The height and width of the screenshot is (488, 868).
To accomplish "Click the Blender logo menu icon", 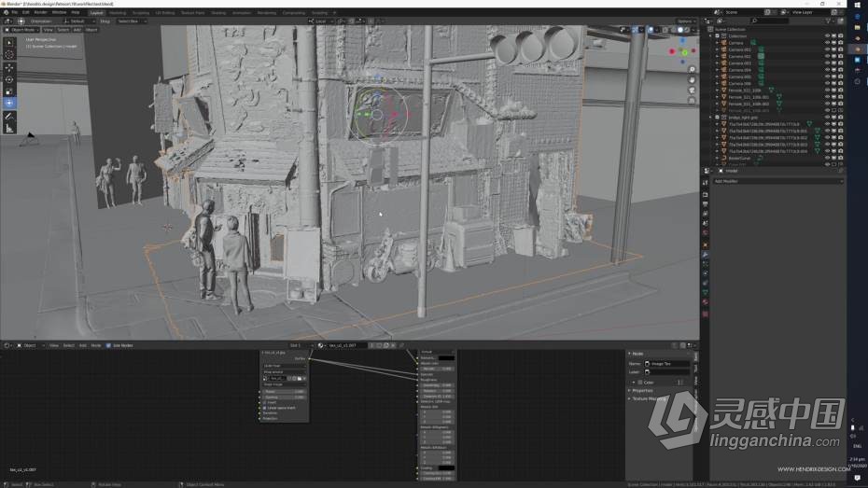I will pos(6,12).
